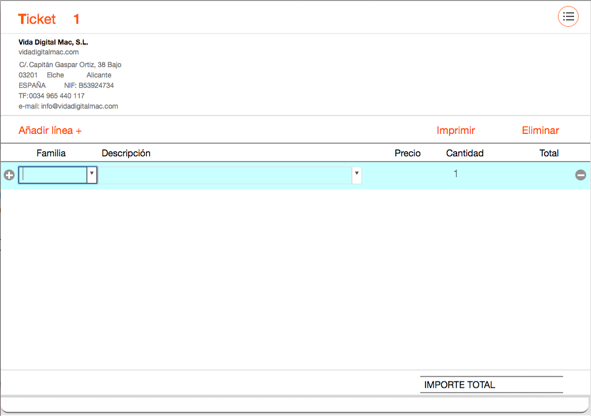This screenshot has width=591, height=416.
Task: Expand the Descripción dropdown arrow
Action: pos(356,175)
